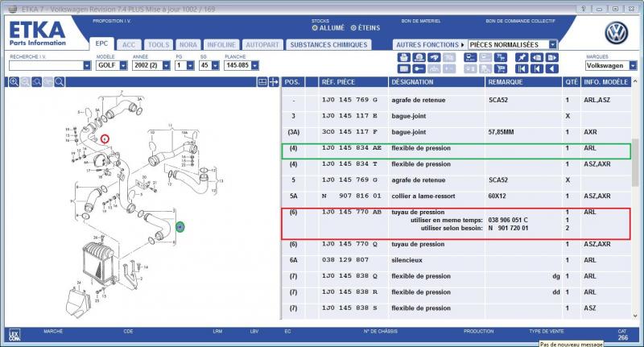The height and width of the screenshot is (347, 644).
Task: Click the plain magnifier reset zoom icon
Action: point(59,82)
